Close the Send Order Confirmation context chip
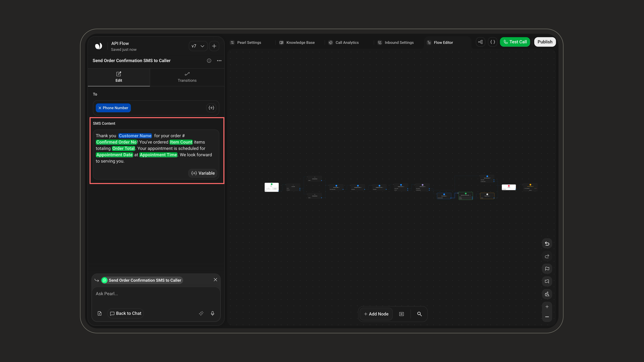 point(215,280)
